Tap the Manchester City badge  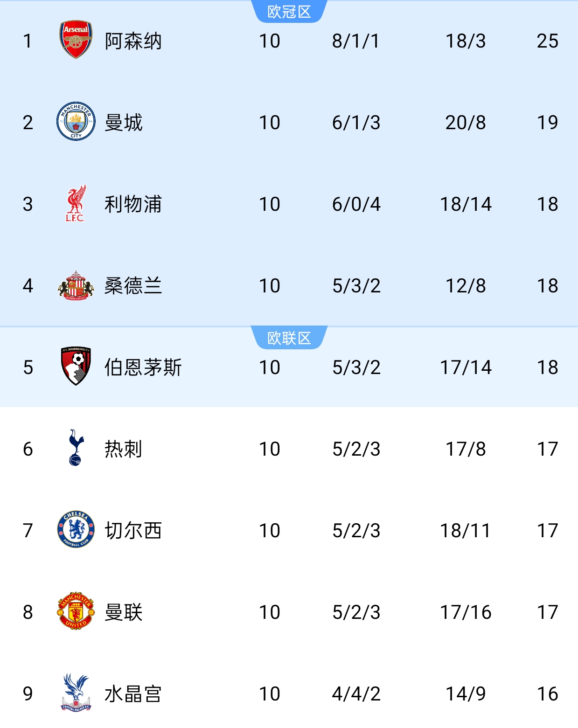(x=76, y=121)
